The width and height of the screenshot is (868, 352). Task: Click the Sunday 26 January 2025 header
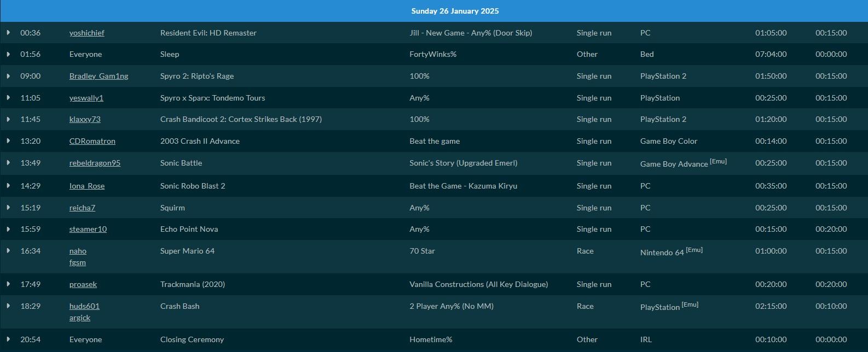pos(455,11)
